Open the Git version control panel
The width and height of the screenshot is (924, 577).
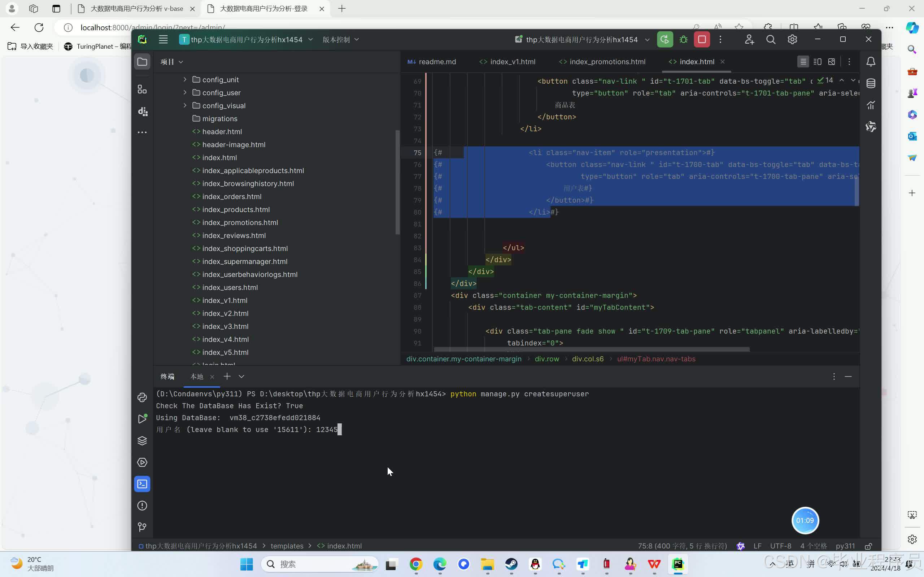pos(142,527)
